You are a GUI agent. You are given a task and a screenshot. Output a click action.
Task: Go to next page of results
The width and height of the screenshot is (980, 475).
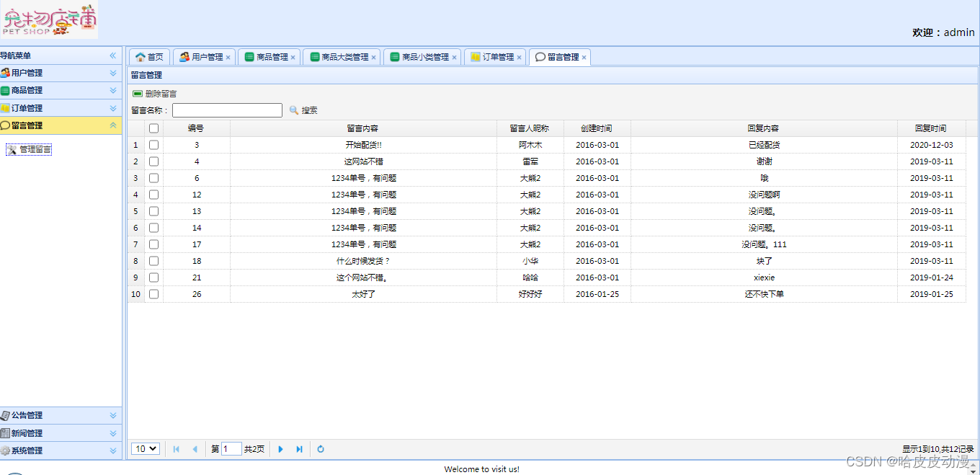[x=281, y=449]
